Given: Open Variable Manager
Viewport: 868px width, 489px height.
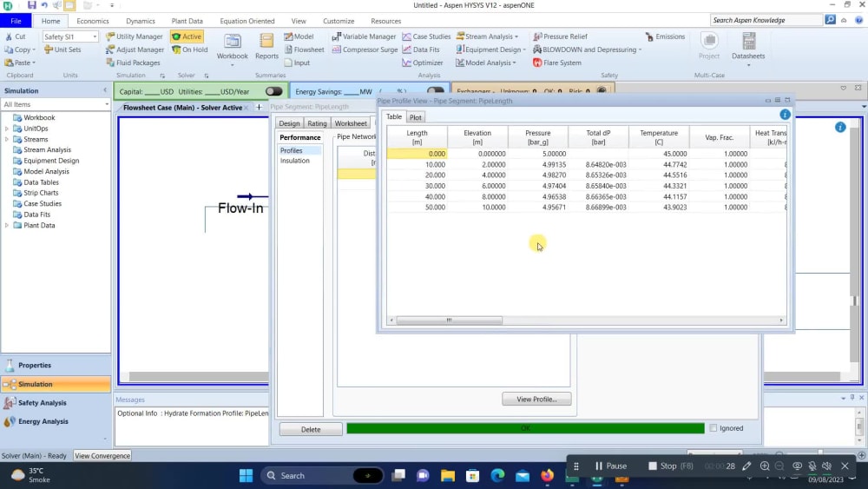Looking at the screenshot, I should [x=364, y=36].
